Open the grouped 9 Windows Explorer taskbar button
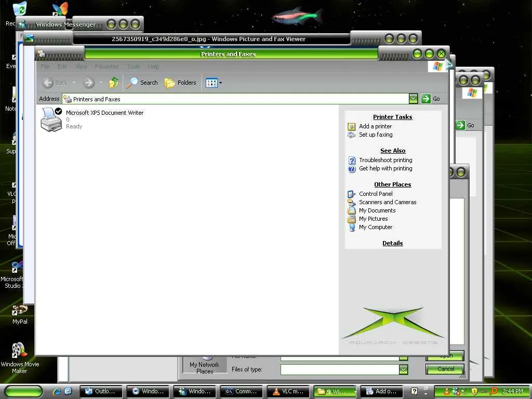The height and width of the screenshot is (399, 532). 335,391
